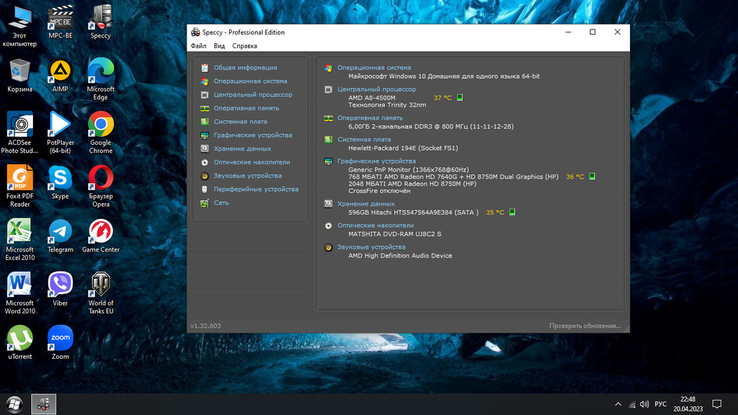Select the Skype desktop shortcut
Image resolution: width=738 pixels, height=415 pixels.
tap(60, 183)
